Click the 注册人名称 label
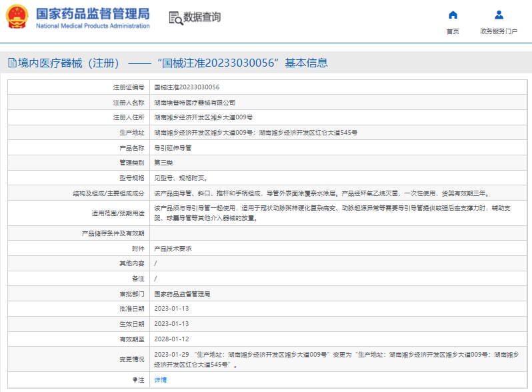The height and width of the screenshot is (392, 532). 129,103
